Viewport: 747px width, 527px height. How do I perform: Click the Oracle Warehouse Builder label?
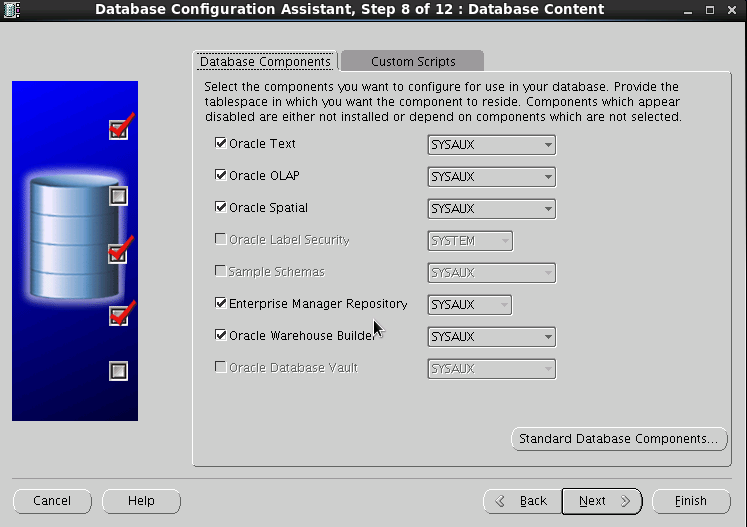(302, 335)
